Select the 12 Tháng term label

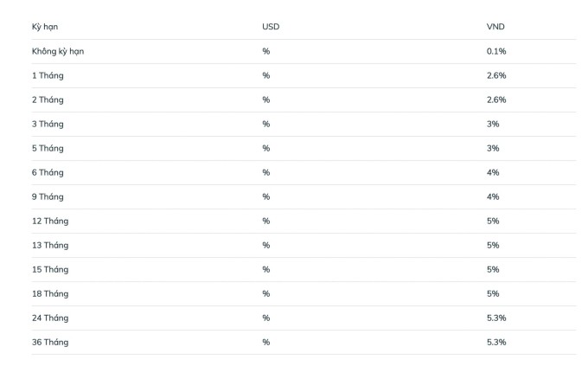point(50,221)
